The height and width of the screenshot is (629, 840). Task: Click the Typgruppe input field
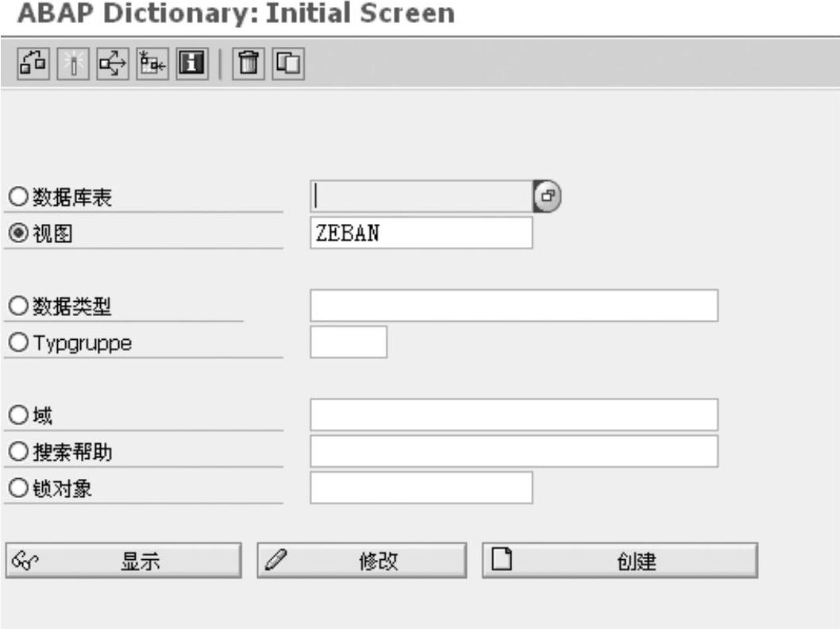click(x=349, y=342)
